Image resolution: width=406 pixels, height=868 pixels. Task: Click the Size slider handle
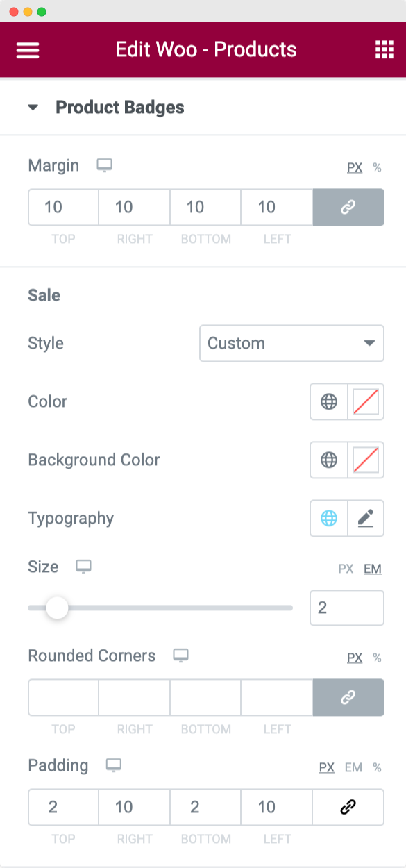57,608
